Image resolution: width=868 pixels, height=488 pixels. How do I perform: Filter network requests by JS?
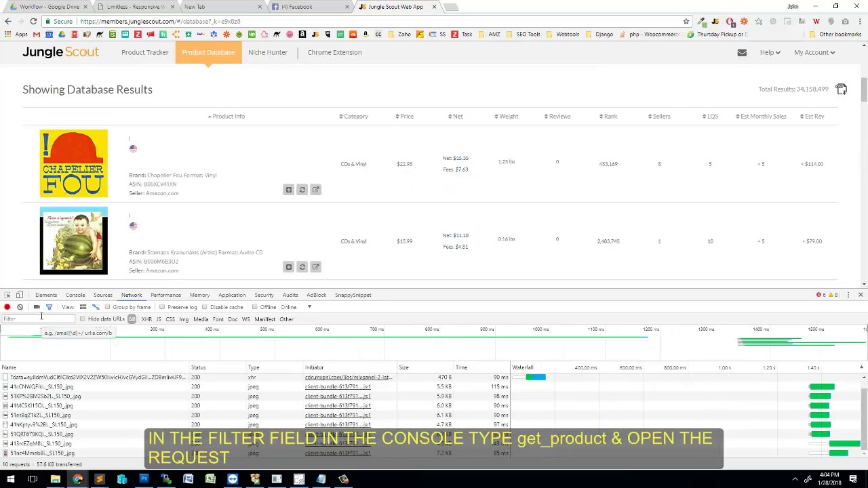159,319
